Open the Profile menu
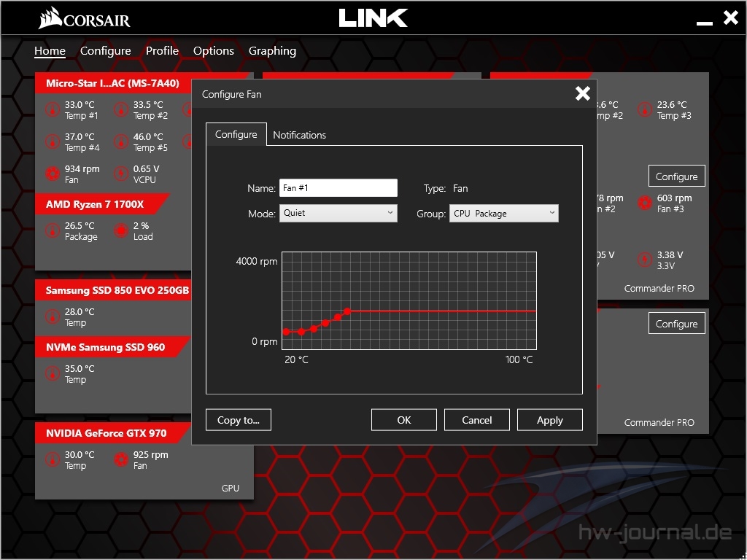Viewport: 747px width, 560px height. click(x=162, y=51)
